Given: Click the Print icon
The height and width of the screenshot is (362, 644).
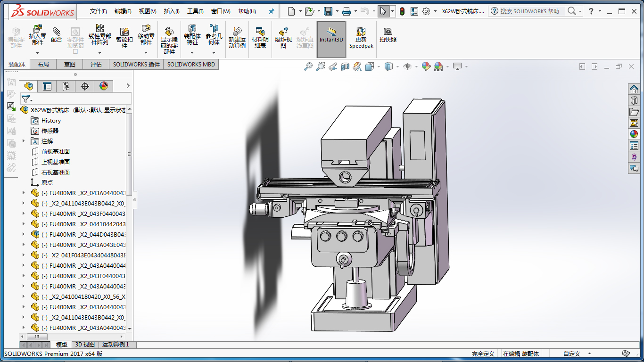Looking at the screenshot, I should point(347,11).
